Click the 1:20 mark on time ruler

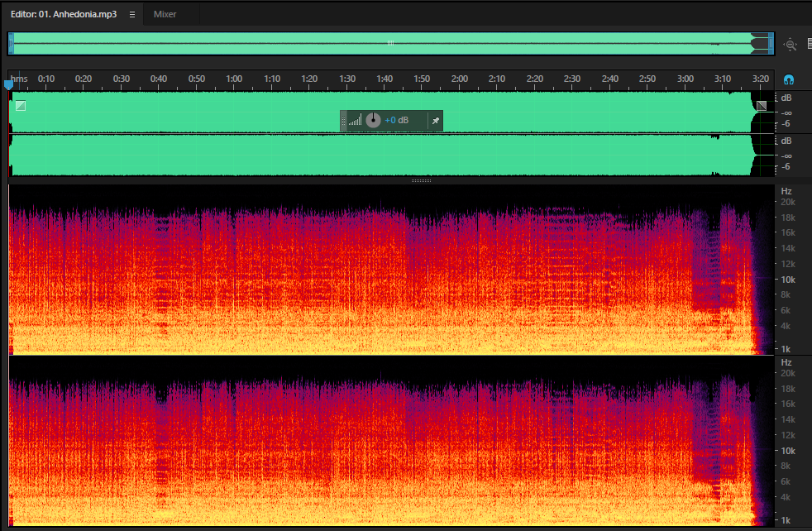click(309, 79)
